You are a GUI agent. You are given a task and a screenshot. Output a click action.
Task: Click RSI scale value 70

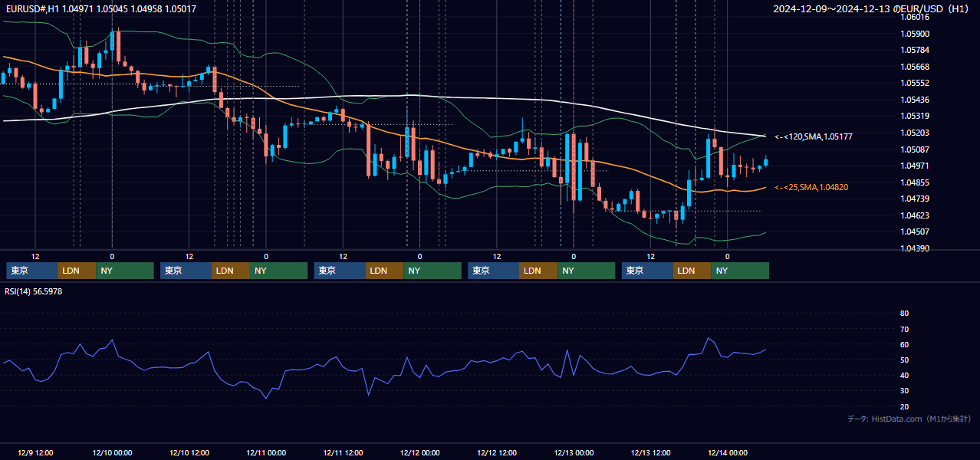[904, 329]
